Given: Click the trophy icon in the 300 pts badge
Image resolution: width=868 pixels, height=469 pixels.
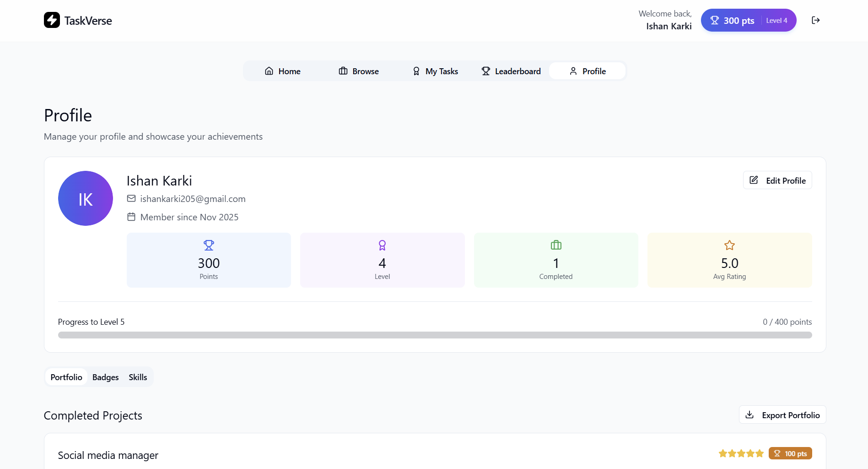Looking at the screenshot, I should [714, 20].
